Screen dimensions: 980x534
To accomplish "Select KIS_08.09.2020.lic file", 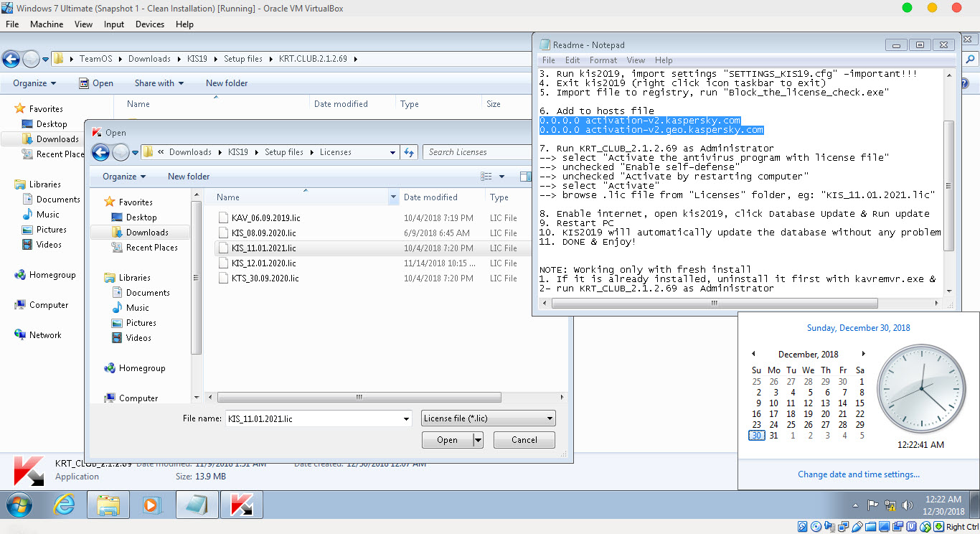I will (x=263, y=233).
